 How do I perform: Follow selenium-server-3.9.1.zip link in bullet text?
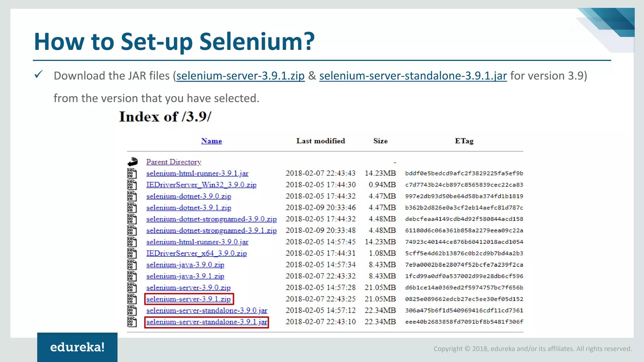[x=241, y=76]
